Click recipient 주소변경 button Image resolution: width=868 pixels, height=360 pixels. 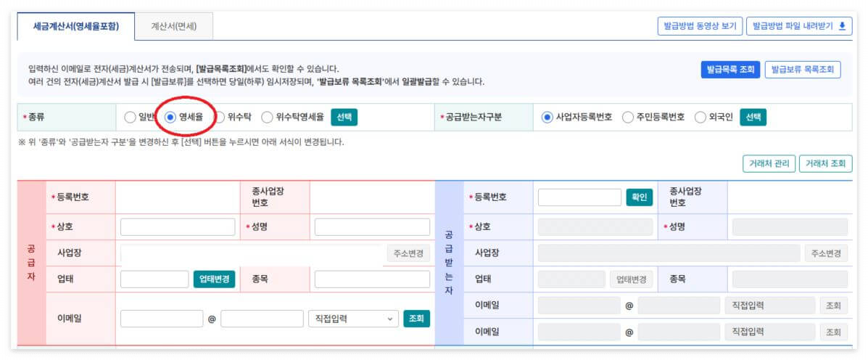click(826, 253)
